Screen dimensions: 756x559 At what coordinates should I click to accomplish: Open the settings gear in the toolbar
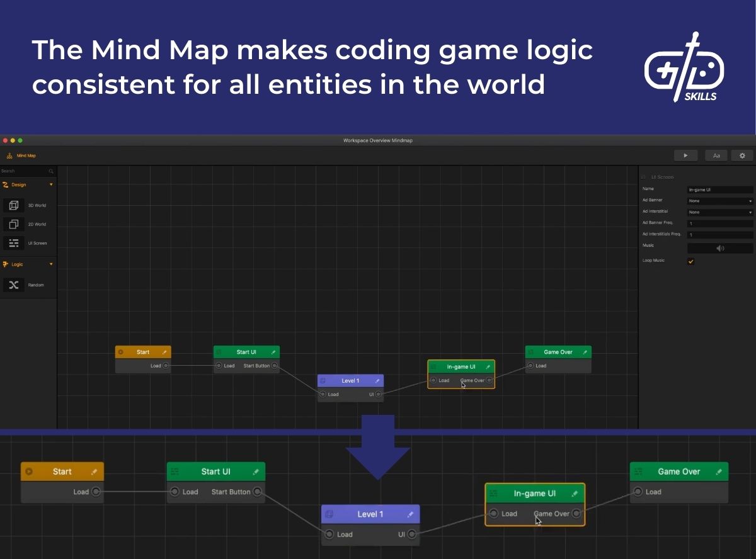click(742, 155)
